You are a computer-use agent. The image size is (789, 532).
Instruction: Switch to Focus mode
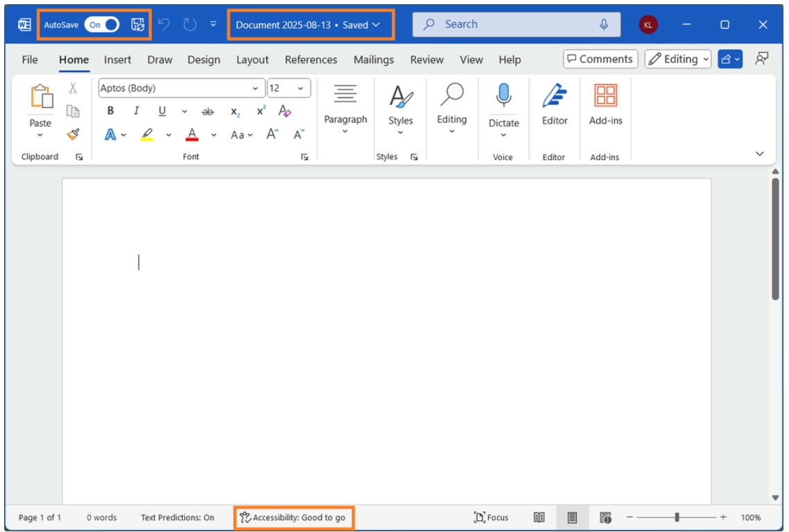pyautogui.click(x=494, y=517)
